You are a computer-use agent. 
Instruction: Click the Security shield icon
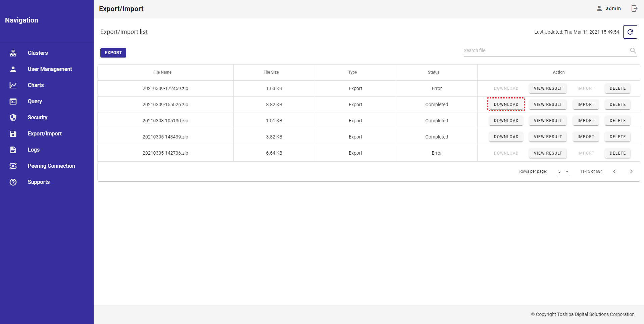(13, 117)
